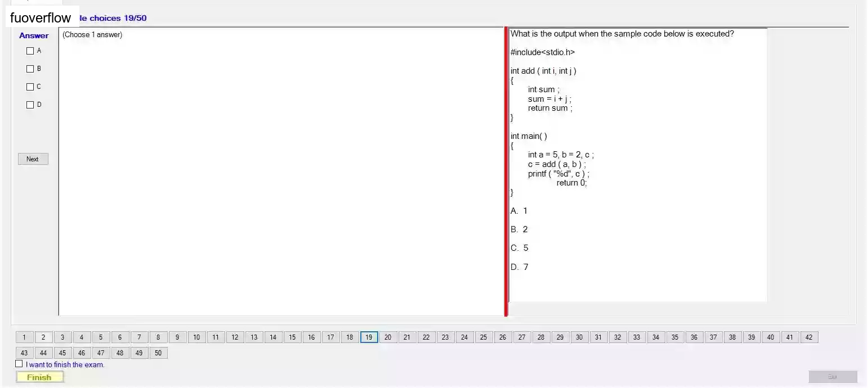Jump to question 11
The width and height of the screenshot is (868, 388).
[x=216, y=337]
